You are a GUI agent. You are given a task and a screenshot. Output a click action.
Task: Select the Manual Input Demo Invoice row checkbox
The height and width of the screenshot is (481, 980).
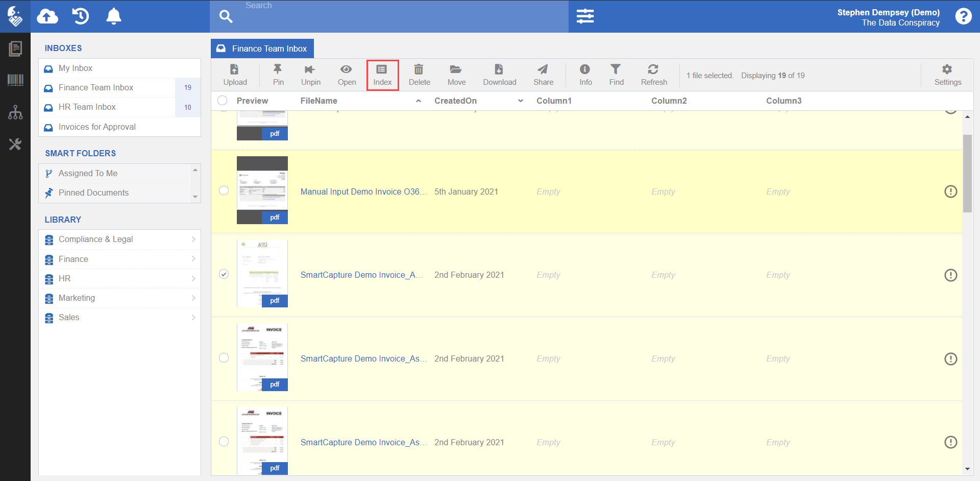tap(224, 190)
